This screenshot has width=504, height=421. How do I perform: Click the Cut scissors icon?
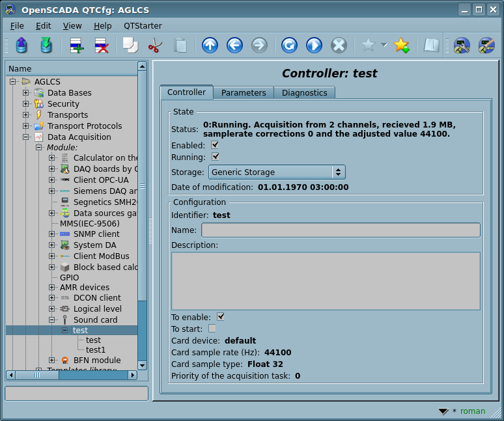point(155,46)
